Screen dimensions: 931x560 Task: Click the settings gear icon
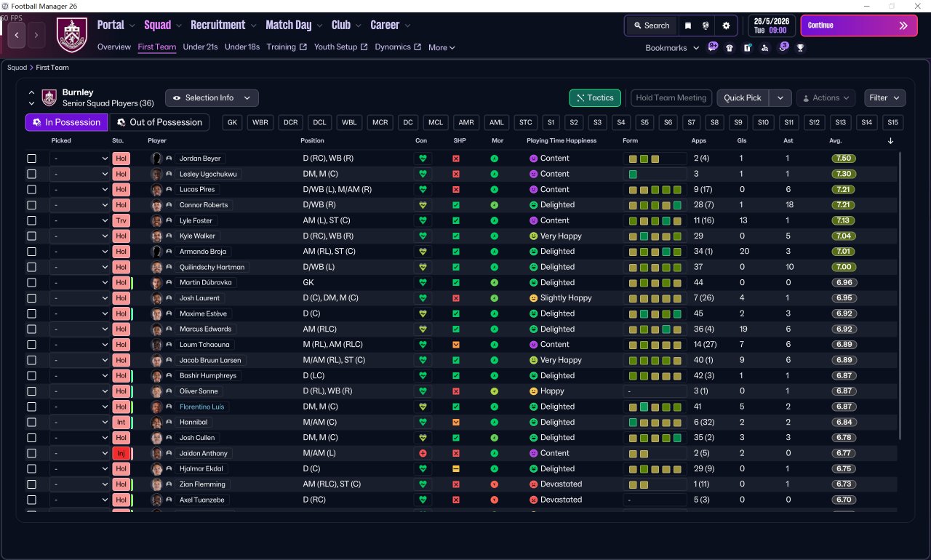[x=725, y=25]
